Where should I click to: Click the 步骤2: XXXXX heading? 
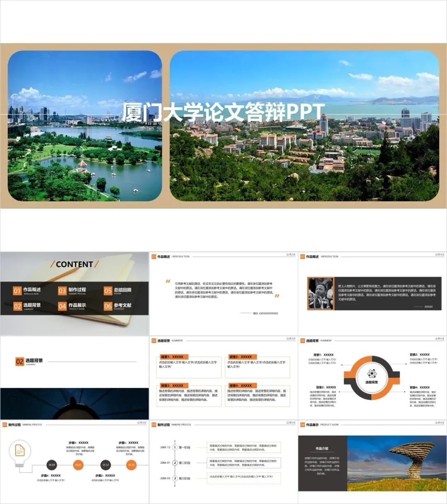(x=105, y=475)
